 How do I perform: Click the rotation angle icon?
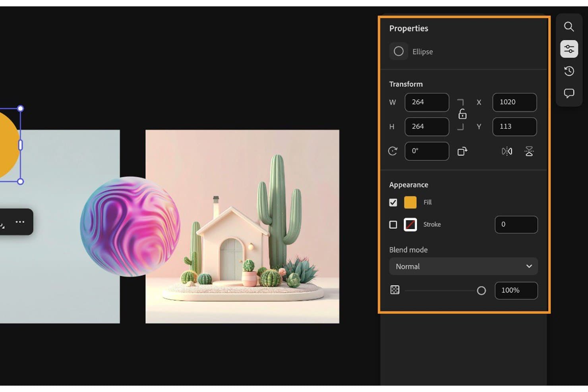(393, 151)
